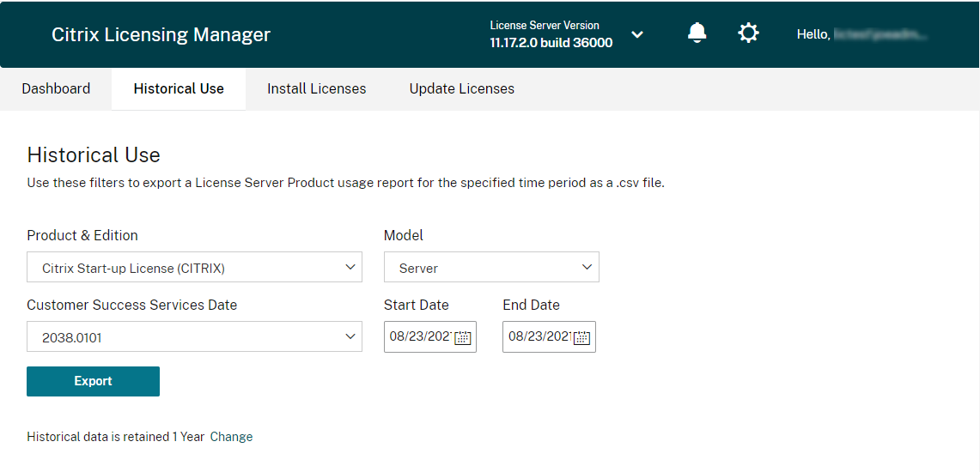Click into the End Date field

[539, 337]
